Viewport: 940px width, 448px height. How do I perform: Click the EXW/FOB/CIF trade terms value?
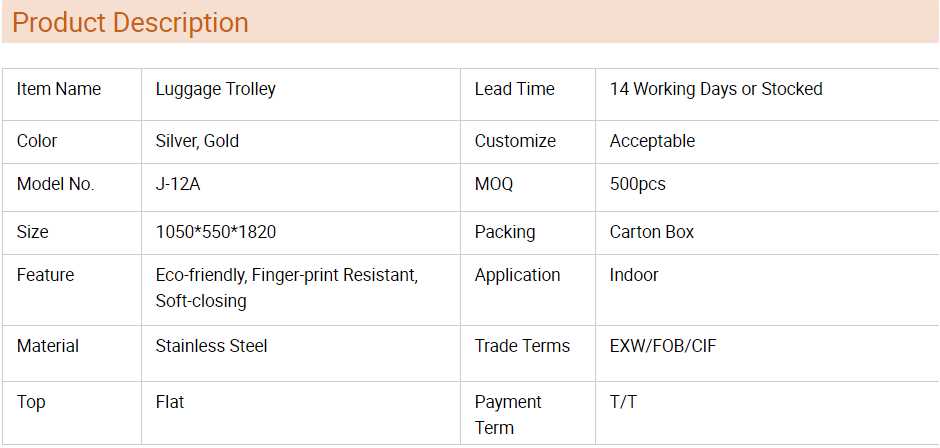[663, 346]
